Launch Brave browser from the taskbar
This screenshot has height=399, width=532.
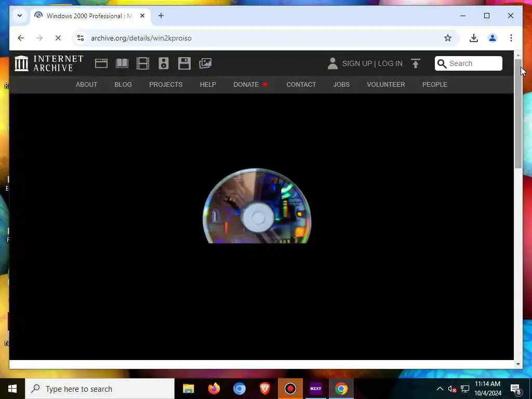point(264,389)
